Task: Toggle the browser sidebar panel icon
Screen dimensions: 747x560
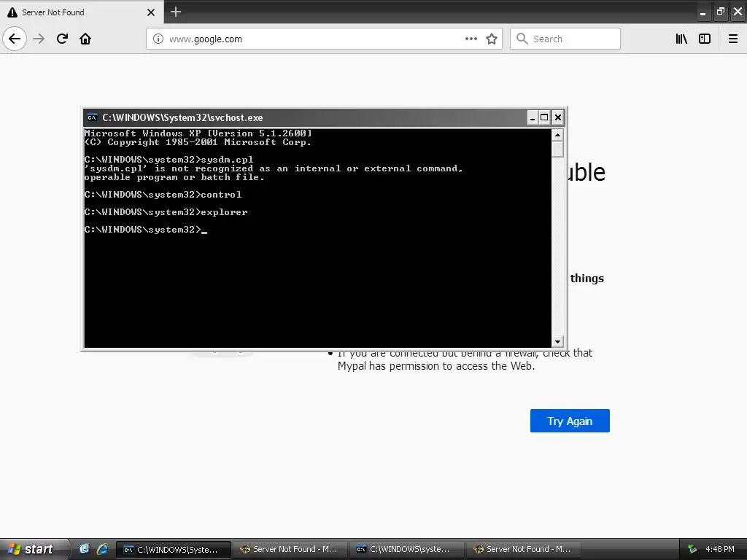Action: click(705, 39)
